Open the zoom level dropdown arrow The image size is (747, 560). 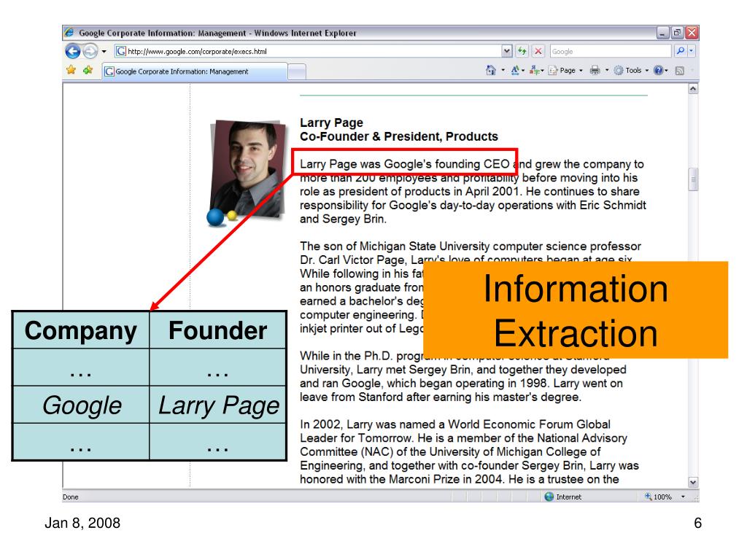(683, 497)
